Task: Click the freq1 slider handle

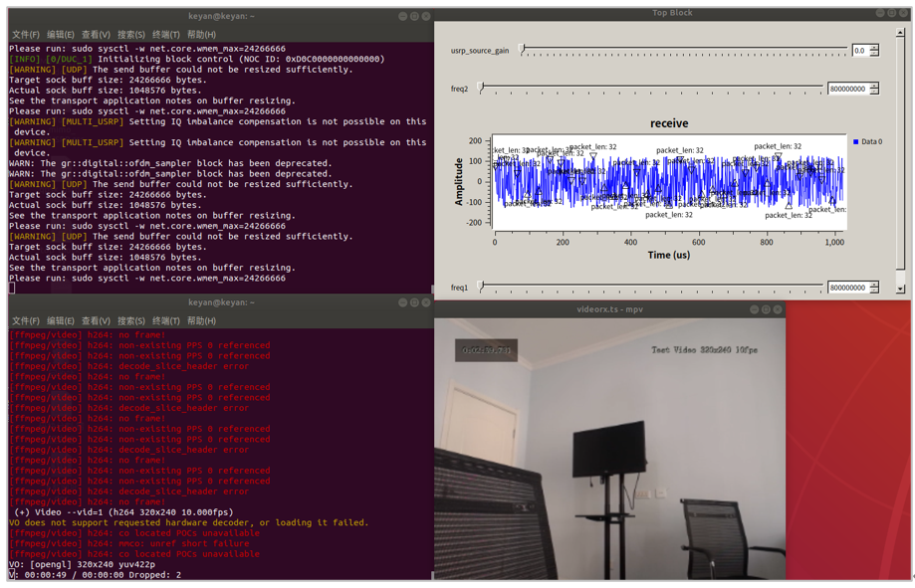Action: coord(482,287)
